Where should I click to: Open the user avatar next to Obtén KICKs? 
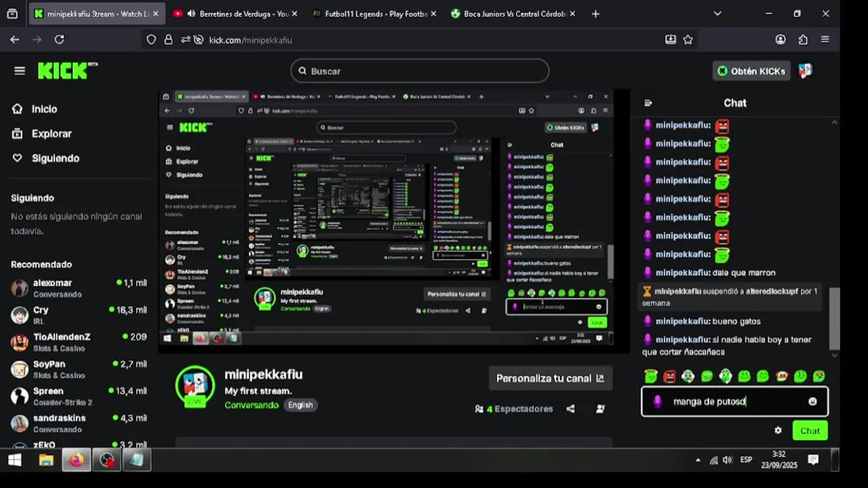(x=805, y=70)
